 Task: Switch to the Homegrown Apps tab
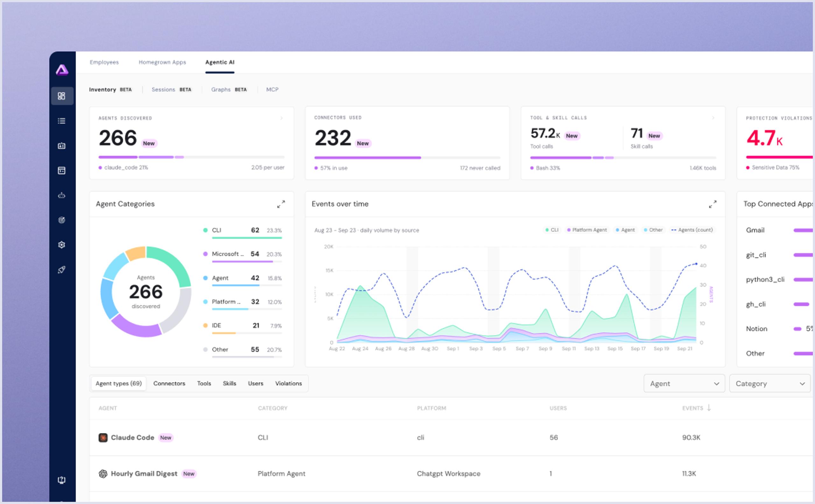pyautogui.click(x=162, y=62)
